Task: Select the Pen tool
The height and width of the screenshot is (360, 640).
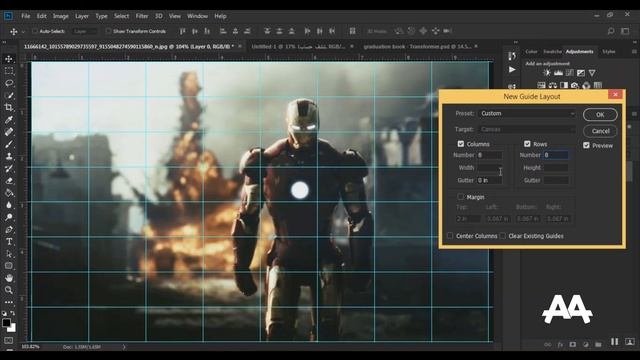Action: click(9, 229)
